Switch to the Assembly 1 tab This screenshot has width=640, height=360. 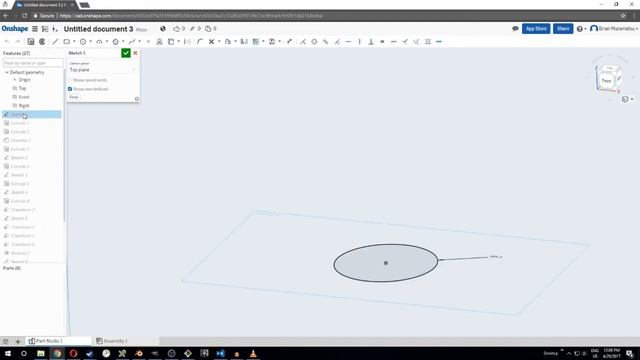pyautogui.click(x=112, y=341)
